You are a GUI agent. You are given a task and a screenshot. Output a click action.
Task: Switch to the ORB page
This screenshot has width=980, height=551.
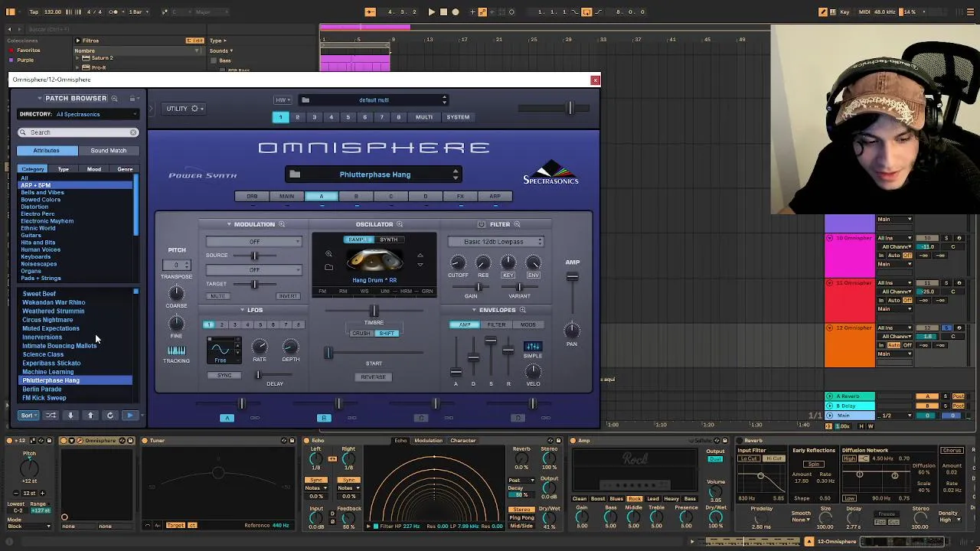pos(252,197)
